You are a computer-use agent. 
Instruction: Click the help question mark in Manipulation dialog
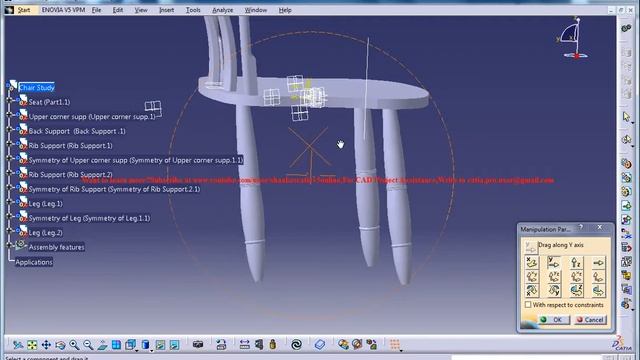tap(581, 227)
